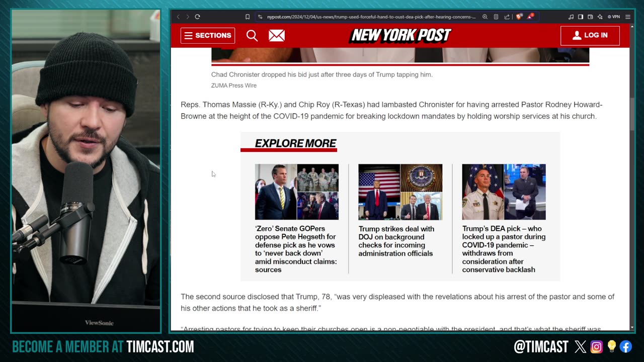Click the zoom magnifier icon in the address bar
Viewport: 644px width, 362px height.
pyautogui.click(x=485, y=17)
